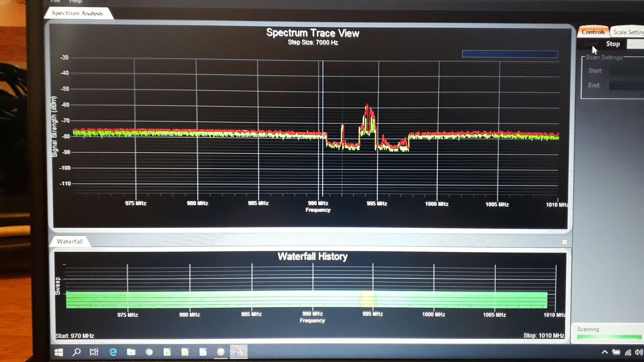Open the Wi-Fi network tray icon
The image size is (644, 362).
coord(627,352)
